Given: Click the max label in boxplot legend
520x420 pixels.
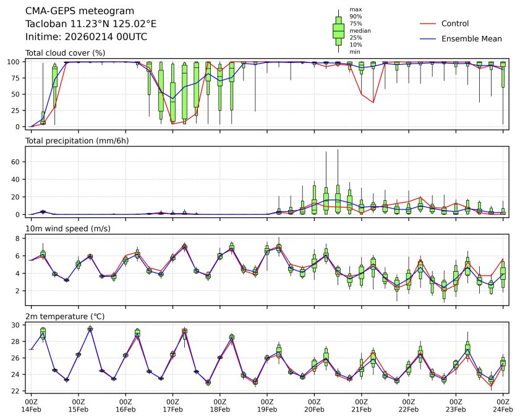Looking at the screenshot, I should tap(355, 10).
